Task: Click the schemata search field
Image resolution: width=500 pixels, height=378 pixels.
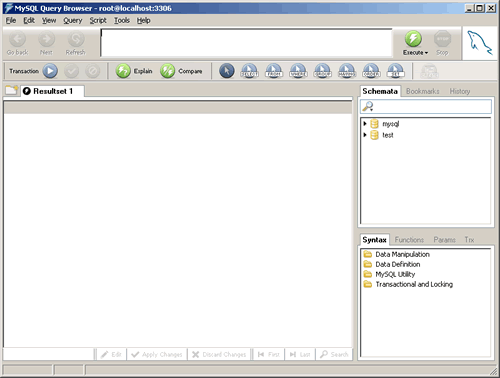Action: (x=426, y=107)
